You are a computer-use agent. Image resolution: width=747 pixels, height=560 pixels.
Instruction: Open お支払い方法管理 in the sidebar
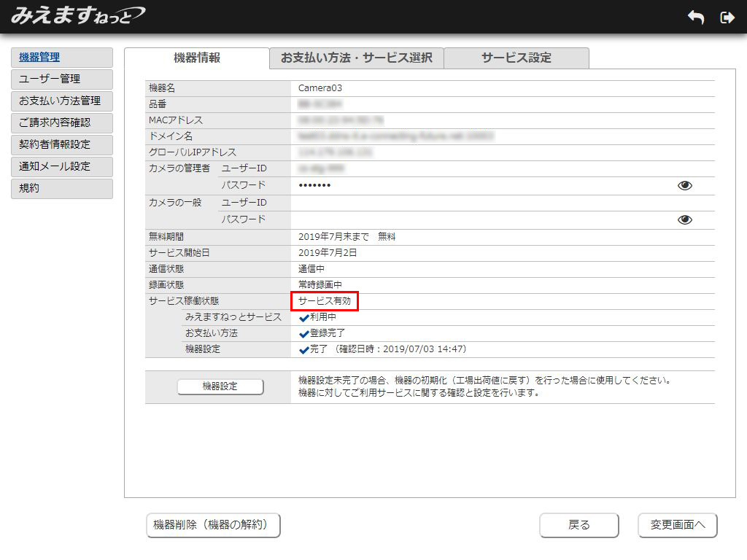(62, 101)
